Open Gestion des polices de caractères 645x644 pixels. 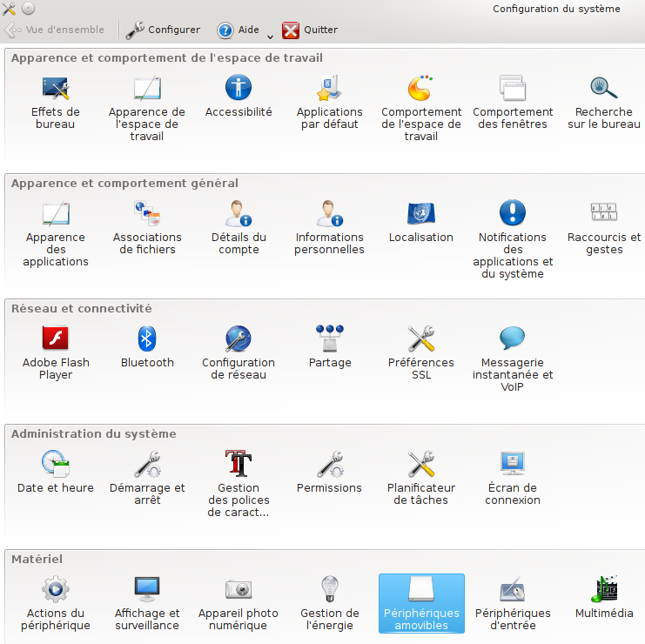239,485
